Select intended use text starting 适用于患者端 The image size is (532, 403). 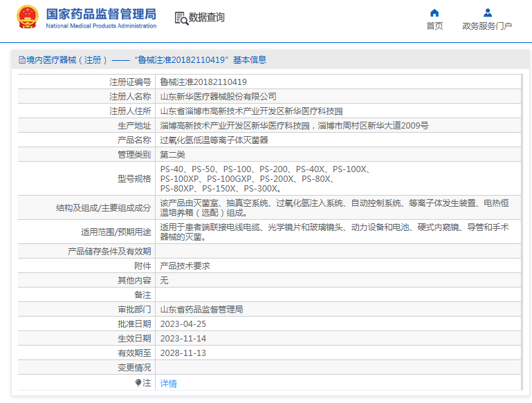[x=334, y=232]
